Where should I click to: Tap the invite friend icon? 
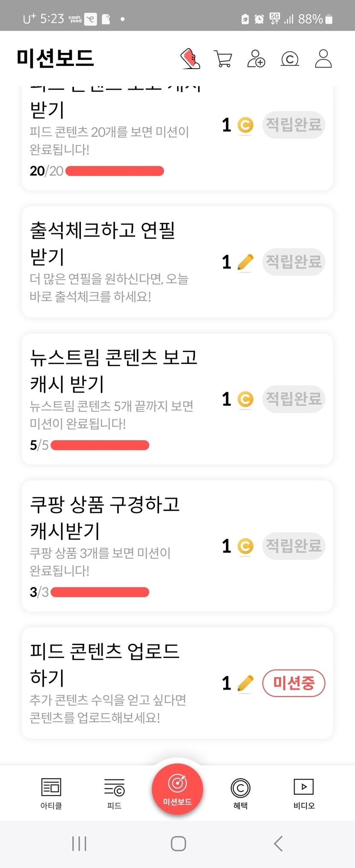256,59
